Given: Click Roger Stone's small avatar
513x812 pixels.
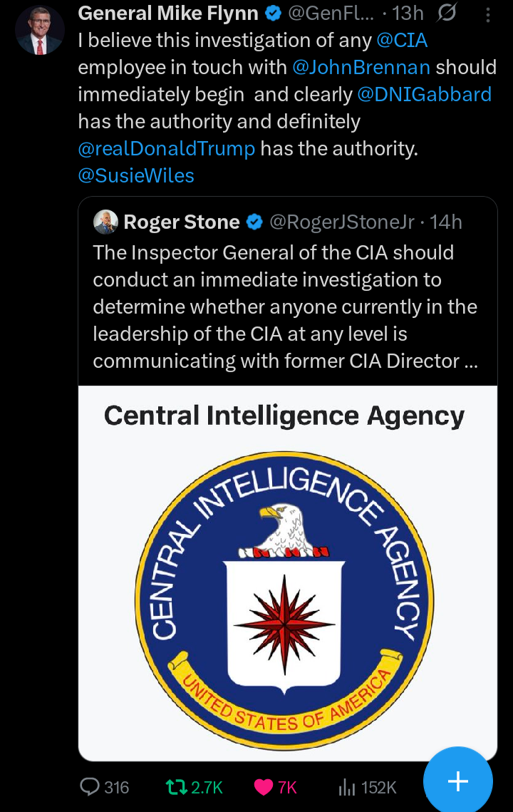Looking at the screenshot, I should click(x=105, y=222).
